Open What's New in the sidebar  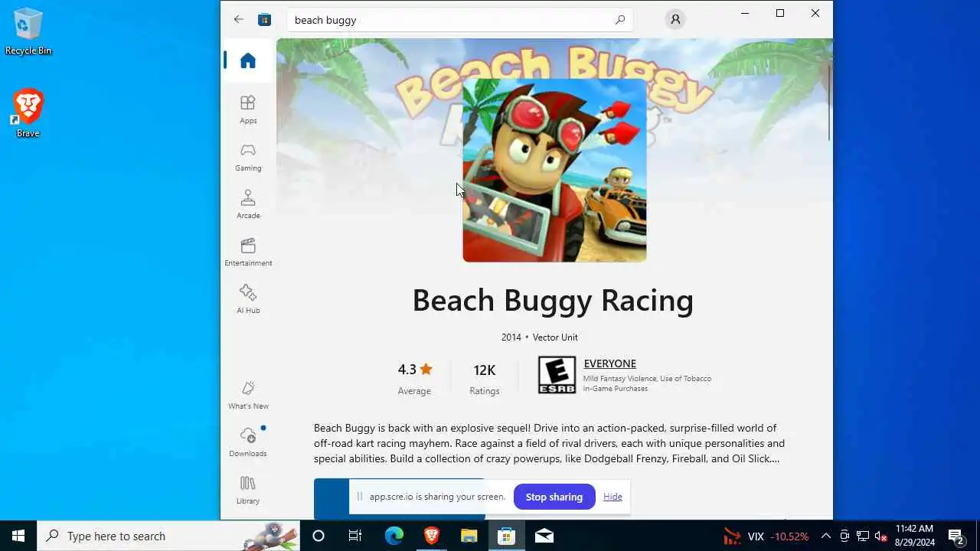coord(248,395)
